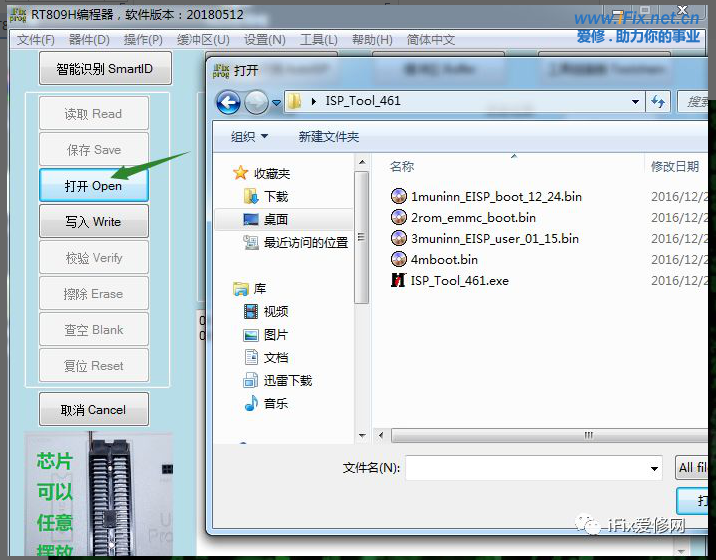Open the 下载 downloads folder in sidebar

point(275,197)
